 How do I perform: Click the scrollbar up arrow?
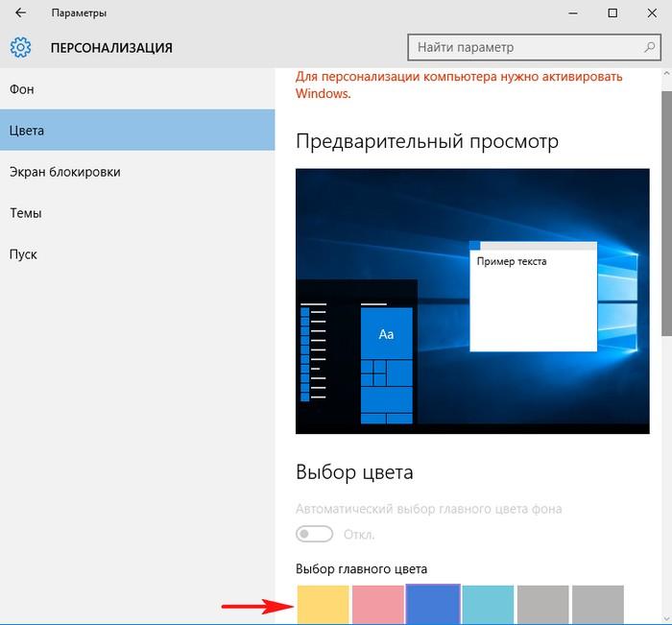(666, 74)
